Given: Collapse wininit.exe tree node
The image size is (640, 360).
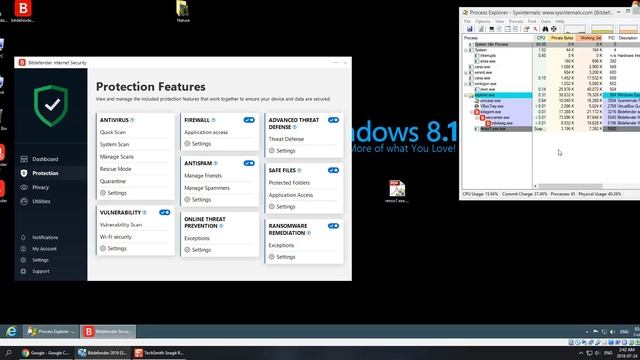Looking at the screenshot, I should tap(466, 73).
